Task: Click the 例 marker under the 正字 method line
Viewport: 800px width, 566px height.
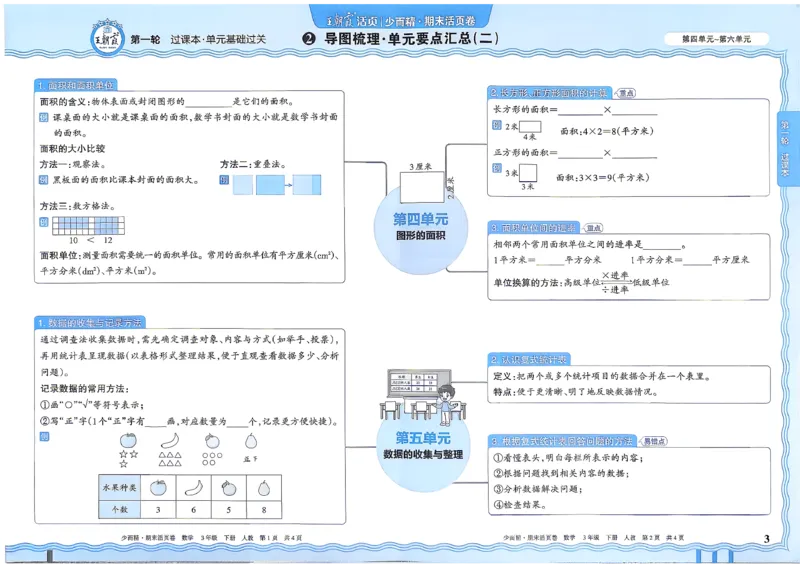Action: [44, 437]
